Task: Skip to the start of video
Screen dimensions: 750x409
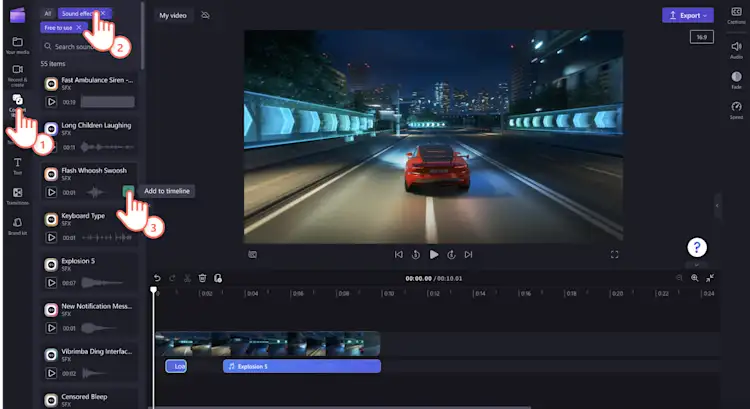Action: click(398, 254)
